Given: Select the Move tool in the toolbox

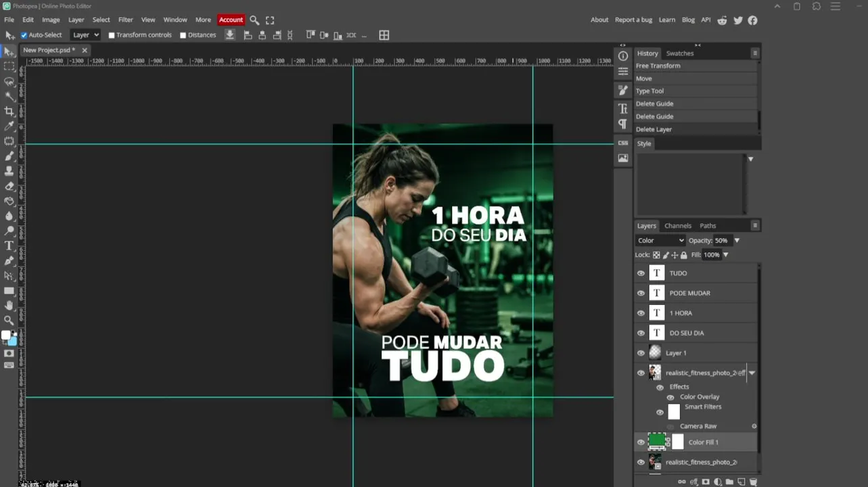Looking at the screenshot, I should tap(9, 51).
